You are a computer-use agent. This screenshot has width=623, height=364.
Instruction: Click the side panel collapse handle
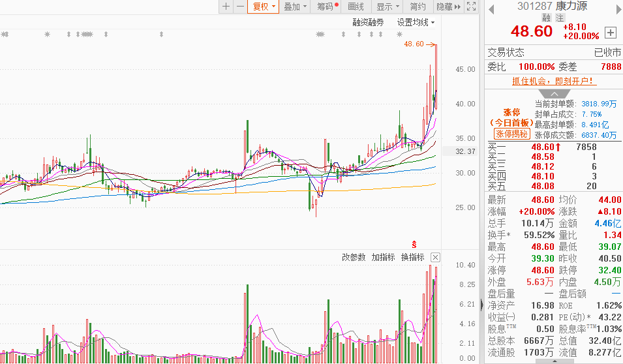pyautogui.click(x=482, y=305)
